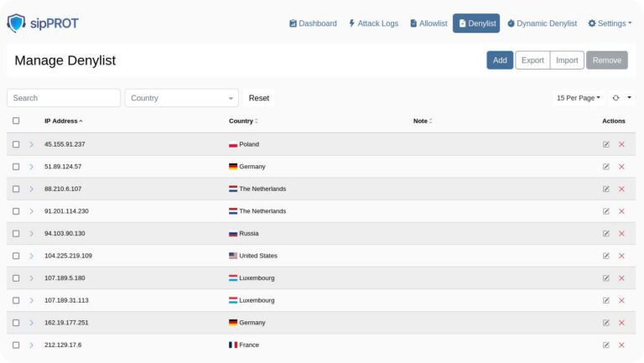This screenshot has height=363, width=644.
Task: Expand the 94.103.90.130 row details
Action: coord(31,233)
